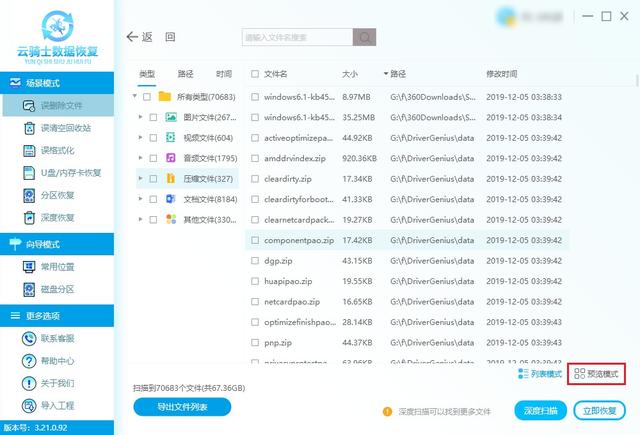Viewport: 640px width, 435px height.
Task: Click the 导入工程 import icon
Action: 29,406
